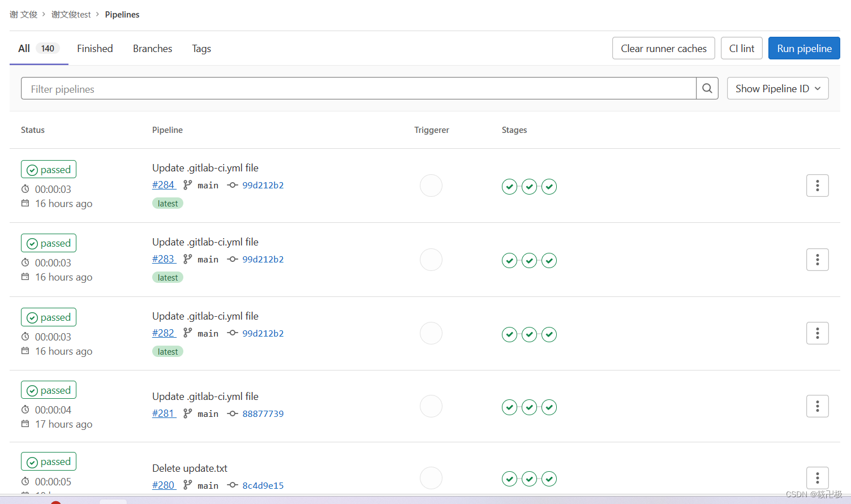
Task: Click the calendar icon showing 16 hours ago
Action: [x=25, y=203]
